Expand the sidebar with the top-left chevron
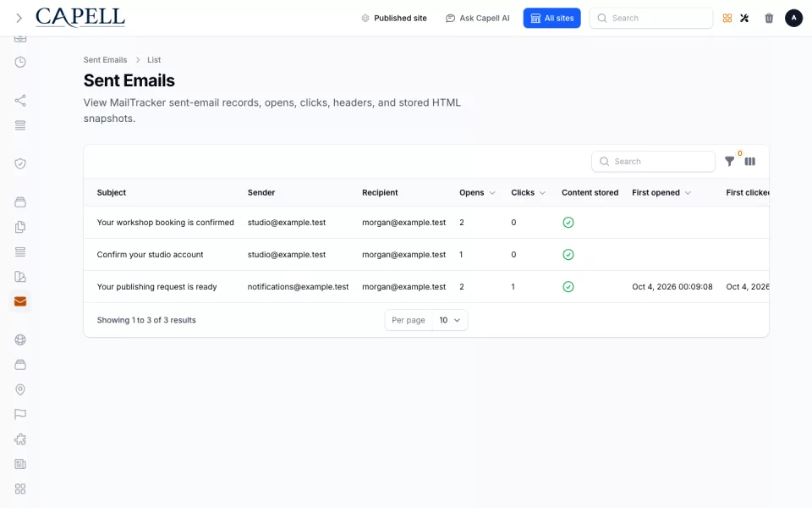Image resolution: width=812 pixels, height=508 pixels. point(19,18)
